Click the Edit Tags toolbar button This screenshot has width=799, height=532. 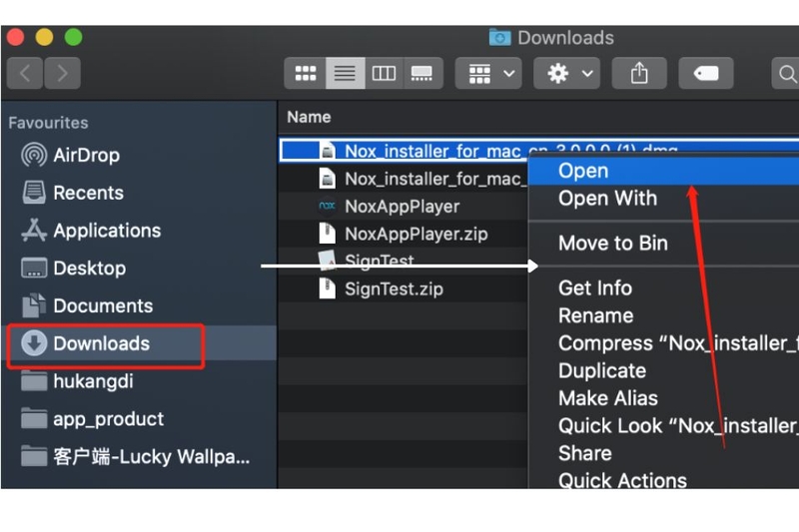tap(706, 73)
